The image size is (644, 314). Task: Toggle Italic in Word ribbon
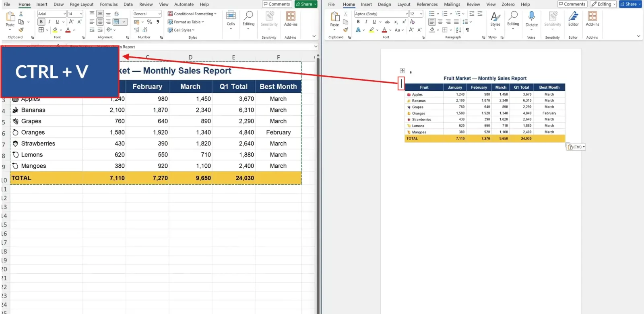click(x=366, y=22)
